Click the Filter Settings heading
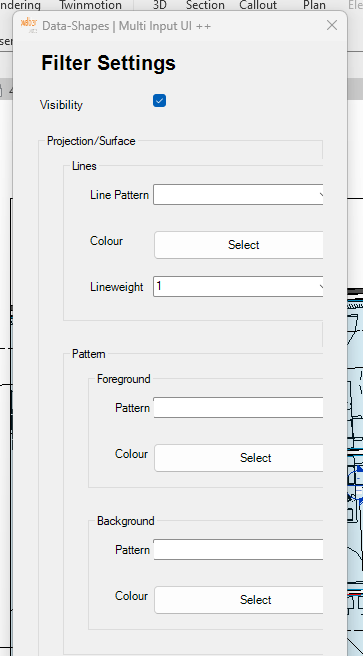363x656 pixels. (108, 63)
